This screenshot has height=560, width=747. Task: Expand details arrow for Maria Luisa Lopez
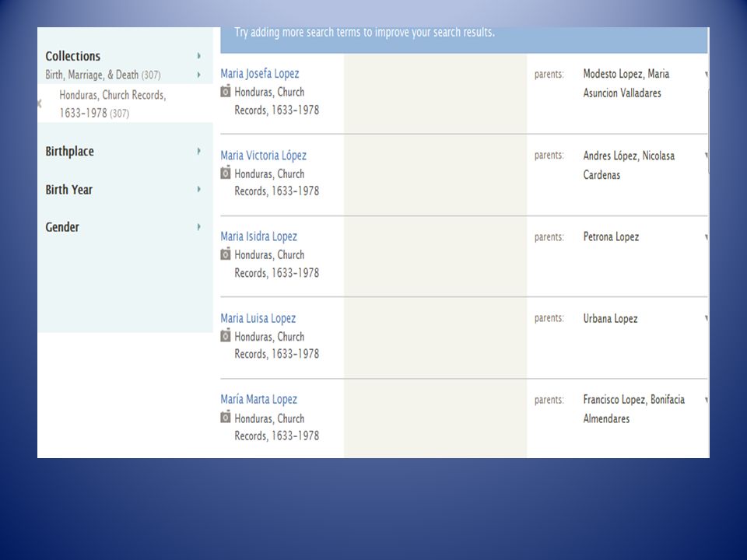706,319
